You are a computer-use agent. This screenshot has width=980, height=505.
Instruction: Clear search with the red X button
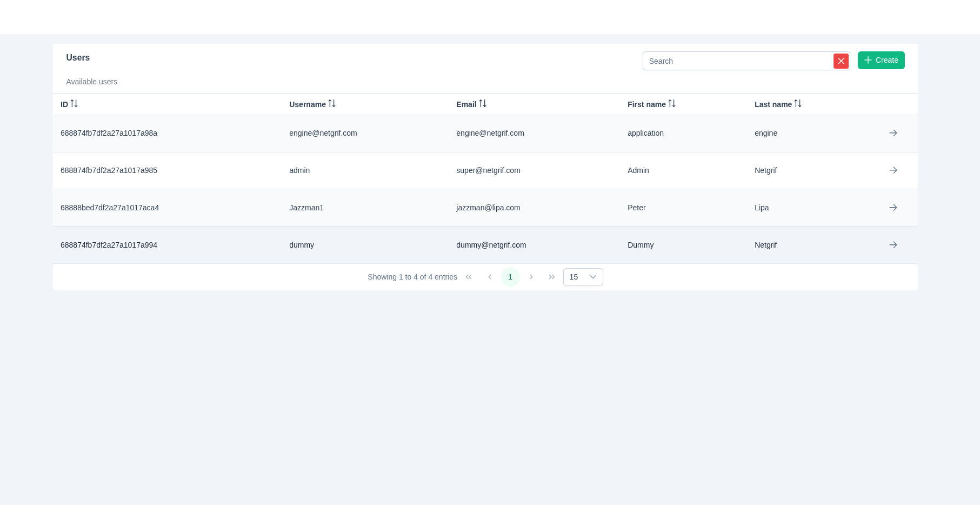(841, 61)
